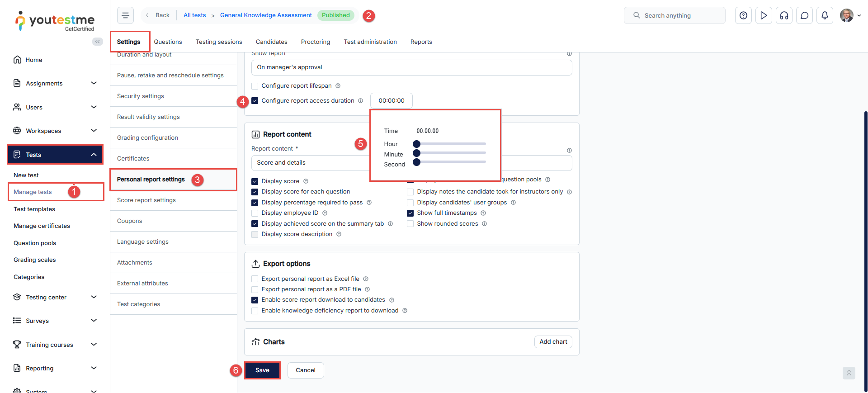
Task: Click the Hour slider handle
Action: [x=417, y=144]
